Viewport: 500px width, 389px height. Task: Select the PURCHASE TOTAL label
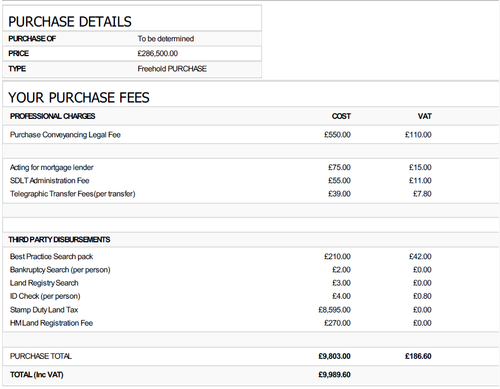tap(41, 356)
